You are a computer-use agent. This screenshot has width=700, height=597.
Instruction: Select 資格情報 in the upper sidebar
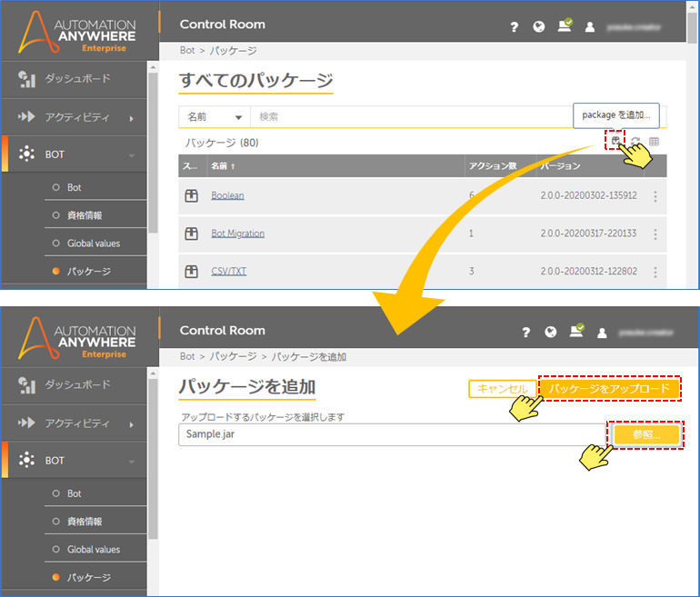tap(85, 215)
